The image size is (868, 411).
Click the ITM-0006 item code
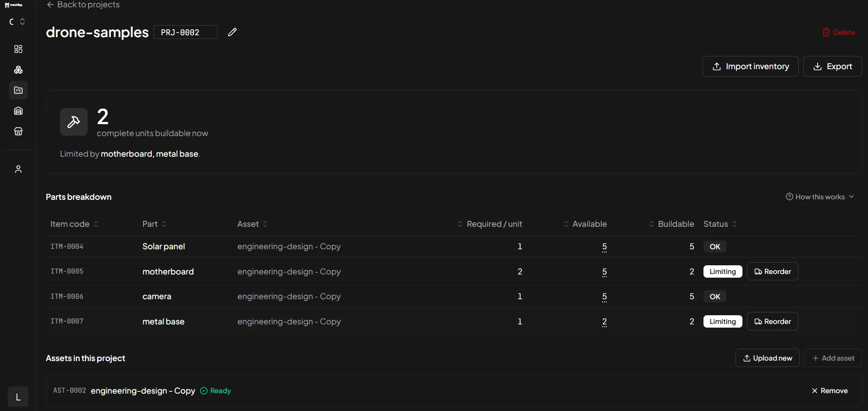pos(67,296)
